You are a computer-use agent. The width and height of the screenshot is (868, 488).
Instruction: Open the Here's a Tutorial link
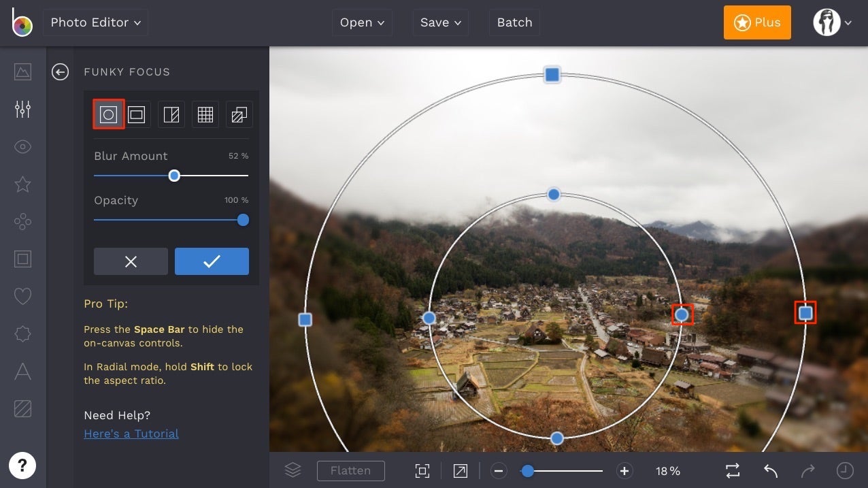pyautogui.click(x=131, y=434)
